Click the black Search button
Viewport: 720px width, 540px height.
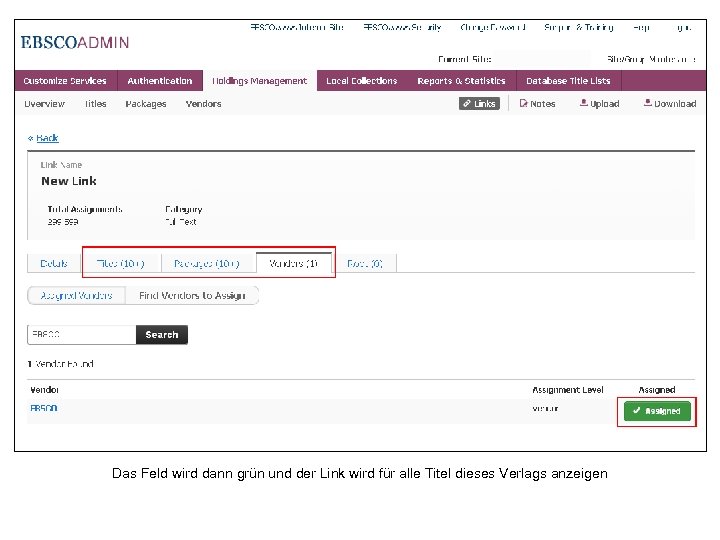162,335
